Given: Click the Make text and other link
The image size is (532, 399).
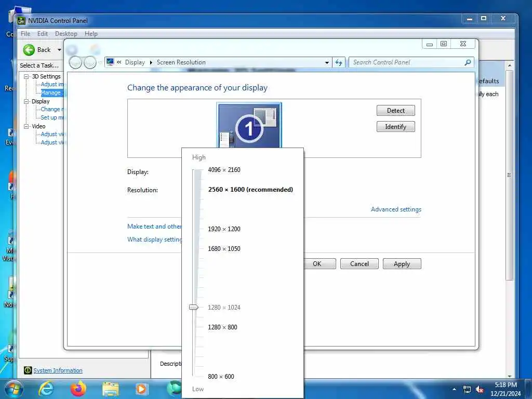Looking at the screenshot, I should (x=154, y=227).
